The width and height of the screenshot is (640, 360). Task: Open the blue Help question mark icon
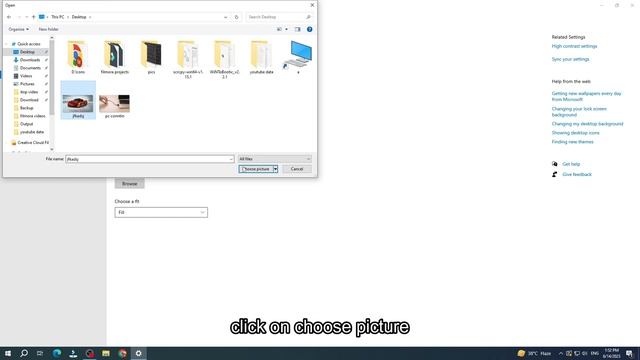tap(309, 29)
